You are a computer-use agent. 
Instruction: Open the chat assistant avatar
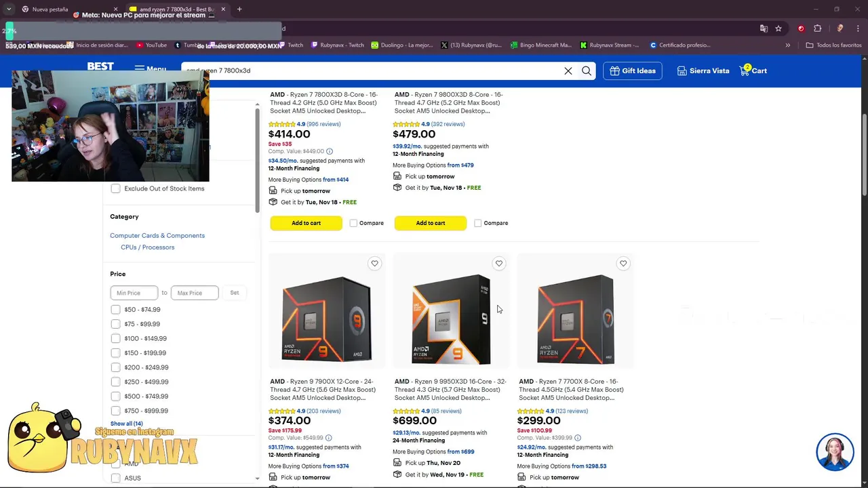click(835, 452)
